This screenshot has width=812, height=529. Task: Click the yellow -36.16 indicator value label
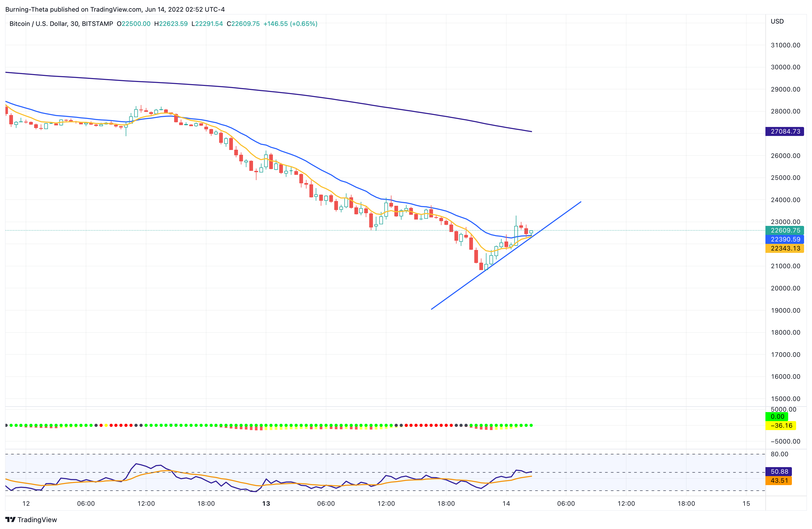click(781, 425)
